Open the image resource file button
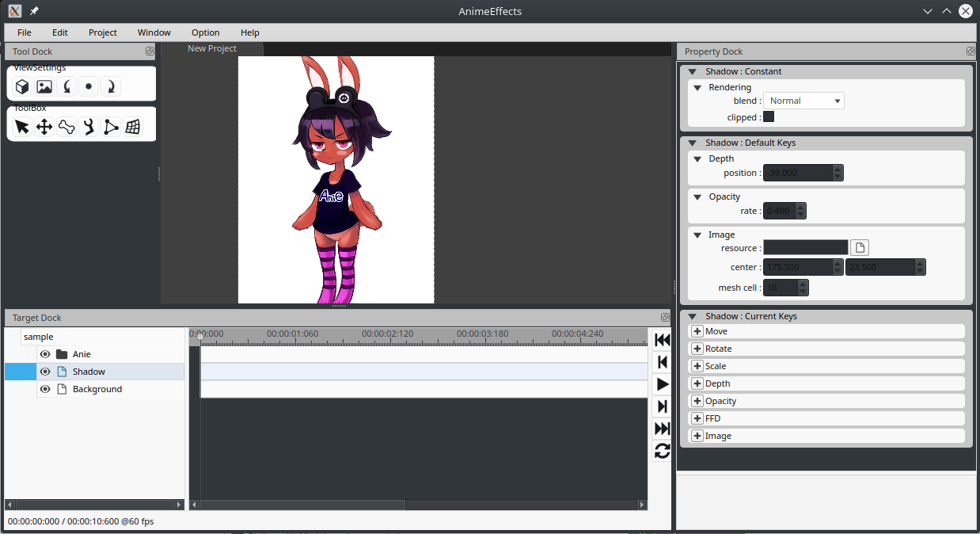This screenshot has height=534, width=980. pos(860,248)
